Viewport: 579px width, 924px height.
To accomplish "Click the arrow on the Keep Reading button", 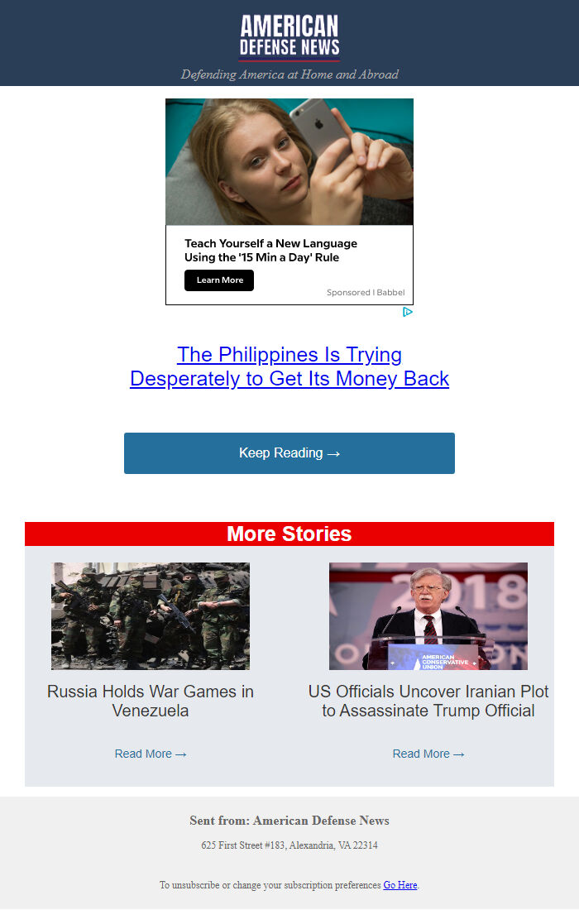I will (333, 454).
